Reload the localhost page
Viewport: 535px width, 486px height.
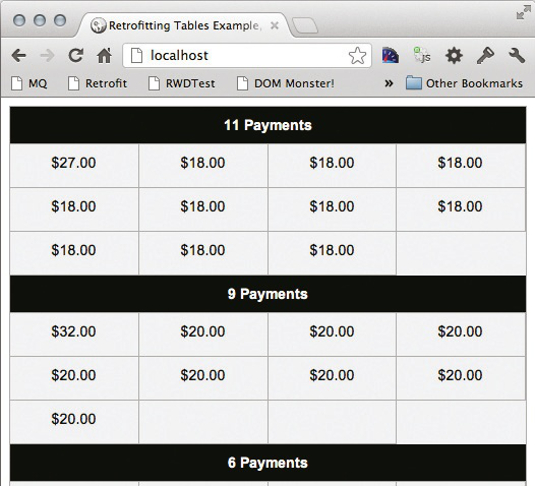point(76,55)
